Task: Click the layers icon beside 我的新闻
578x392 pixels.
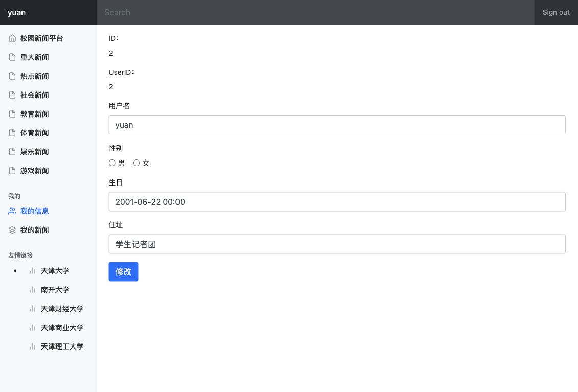Action: point(12,230)
